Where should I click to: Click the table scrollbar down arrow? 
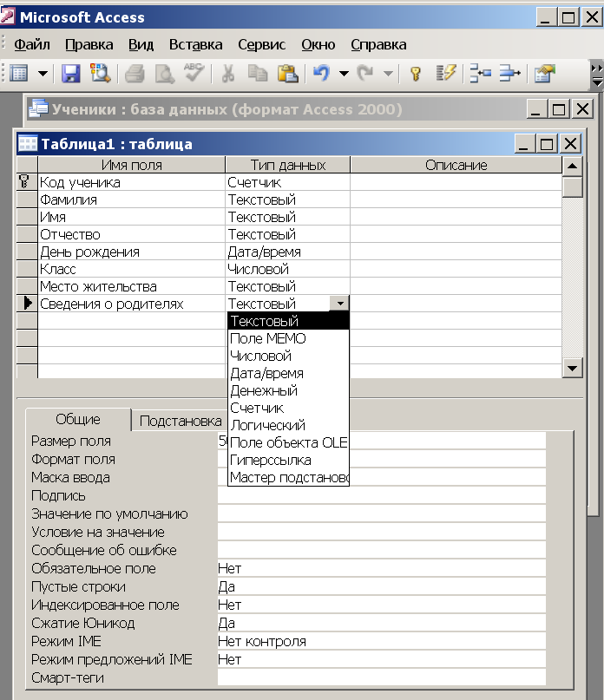(572, 369)
